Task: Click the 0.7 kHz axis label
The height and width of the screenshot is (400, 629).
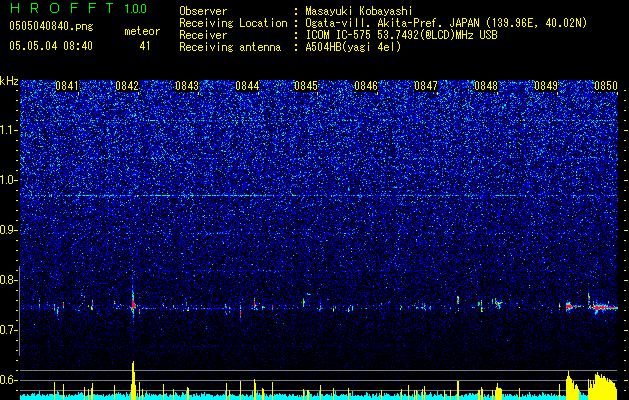Action: coord(9,330)
